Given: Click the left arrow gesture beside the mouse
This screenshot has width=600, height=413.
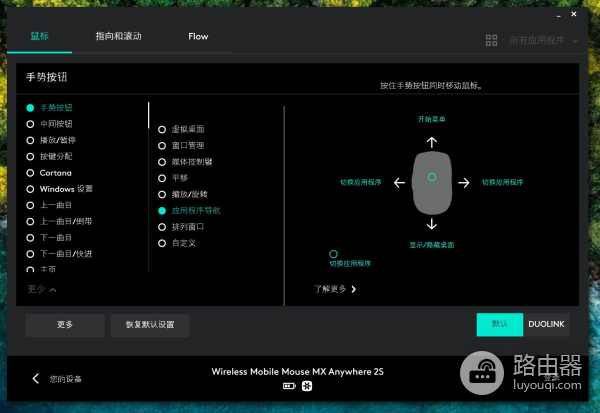Looking at the screenshot, I should tap(399, 183).
